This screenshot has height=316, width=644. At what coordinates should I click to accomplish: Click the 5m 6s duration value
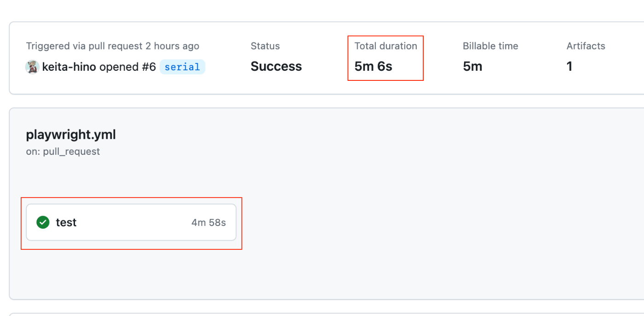tap(373, 67)
